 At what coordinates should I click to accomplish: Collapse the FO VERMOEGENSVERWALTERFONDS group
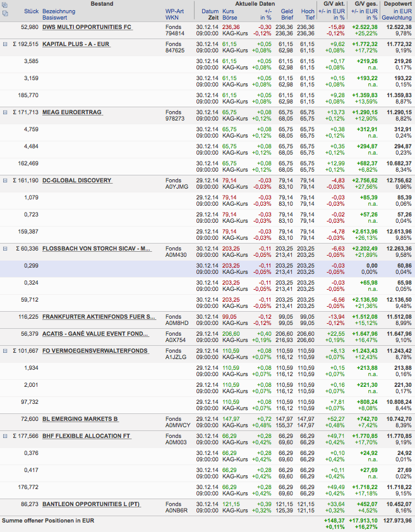pos(5,351)
